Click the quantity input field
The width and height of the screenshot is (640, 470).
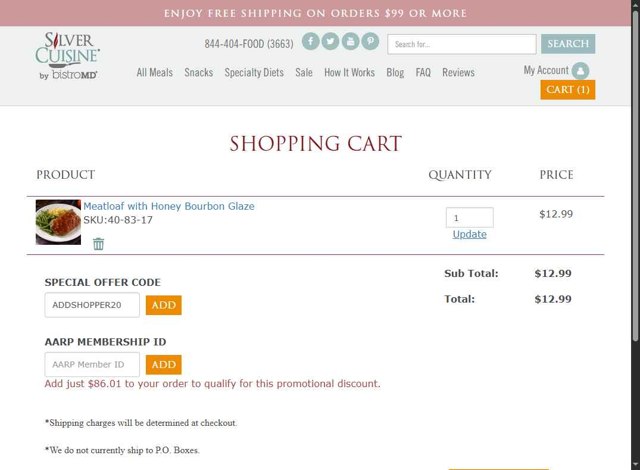click(x=469, y=217)
